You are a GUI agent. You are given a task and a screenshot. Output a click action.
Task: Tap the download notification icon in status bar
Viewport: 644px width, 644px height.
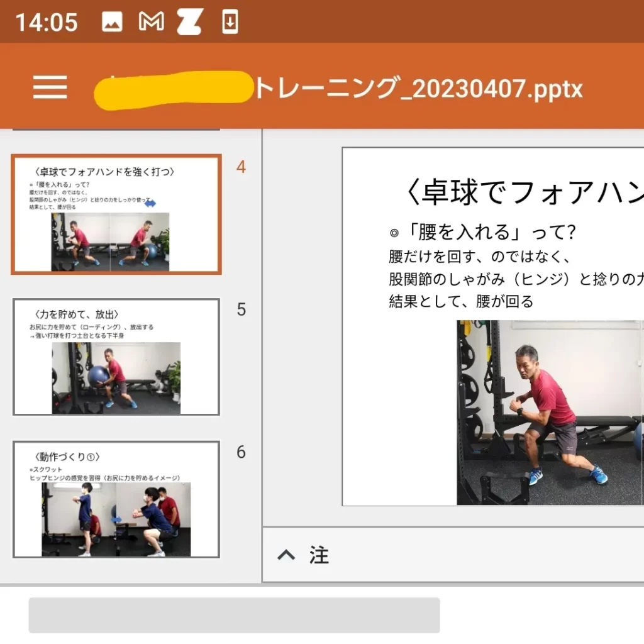pyautogui.click(x=230, y=23)
